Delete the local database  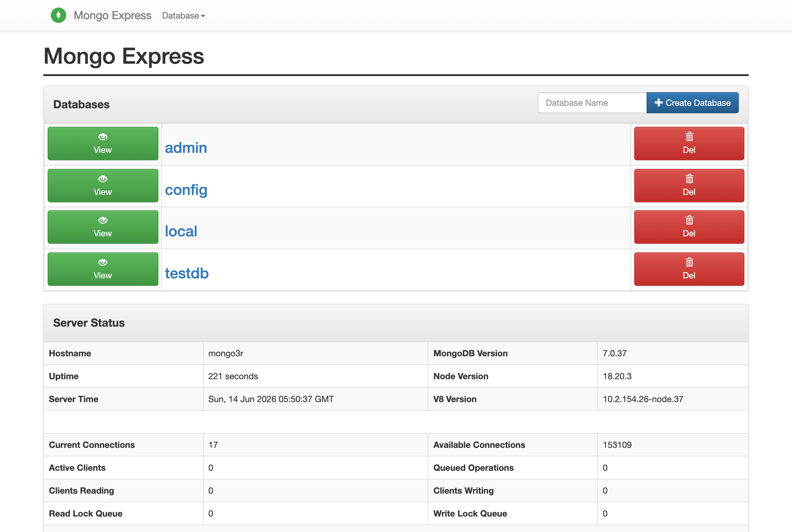pos(689,227)
